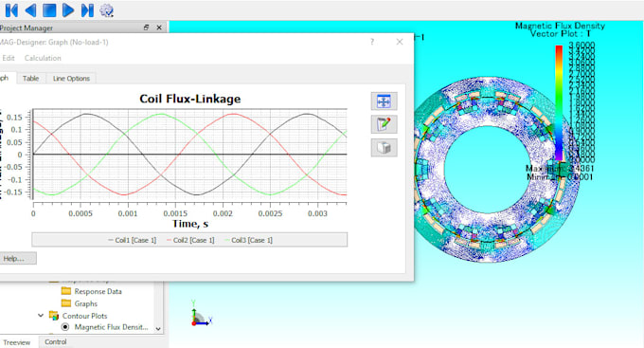This screenshot has width=644, height=348.
Task: Collapse the Contour Plots tree node
Action: pos(41,316)
